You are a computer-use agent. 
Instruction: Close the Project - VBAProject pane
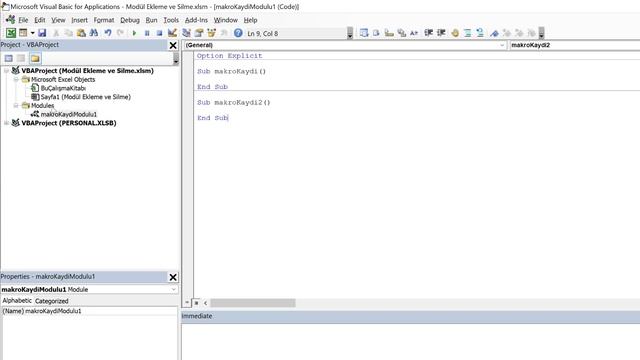pos(173,45)
